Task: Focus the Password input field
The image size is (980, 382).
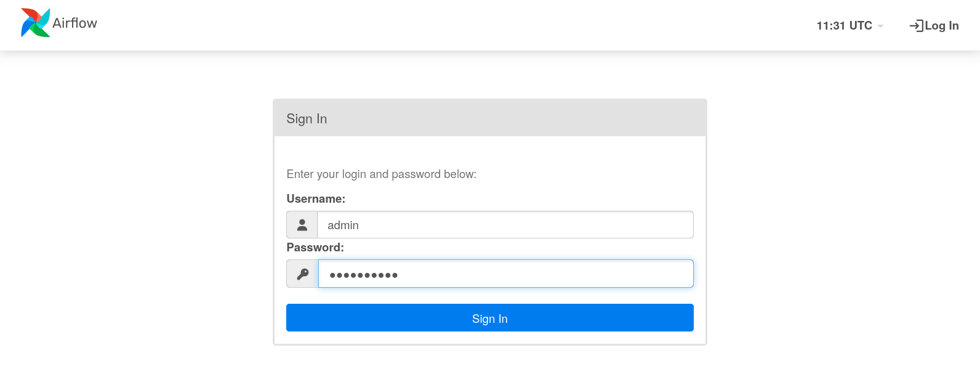Action: tap(505, 274)
